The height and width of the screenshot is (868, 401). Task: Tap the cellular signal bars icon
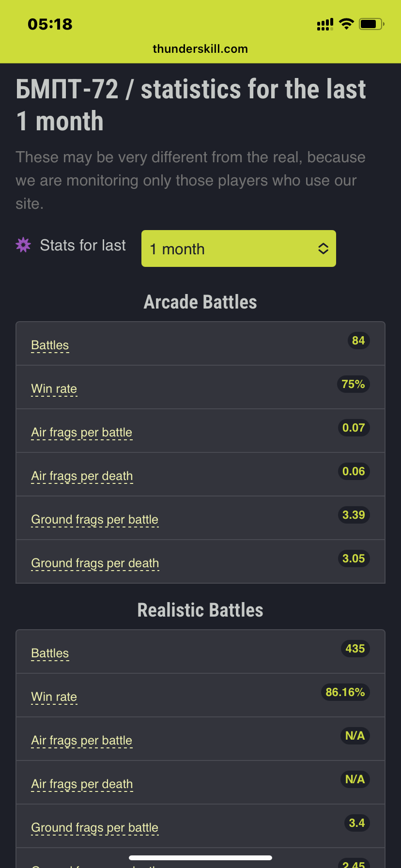click(325, 24)
